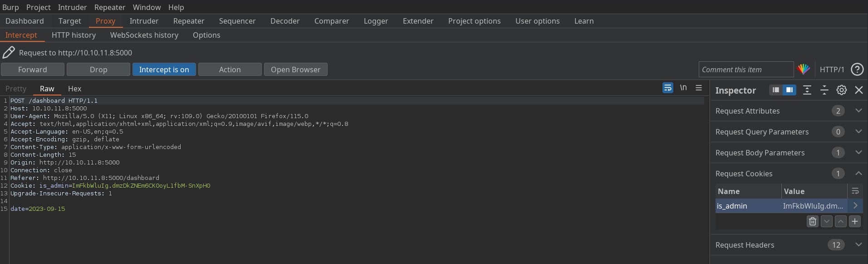This screenshot has width=868, height=264.
Task: Move cookie up with arrow icon
Action: 841,221
